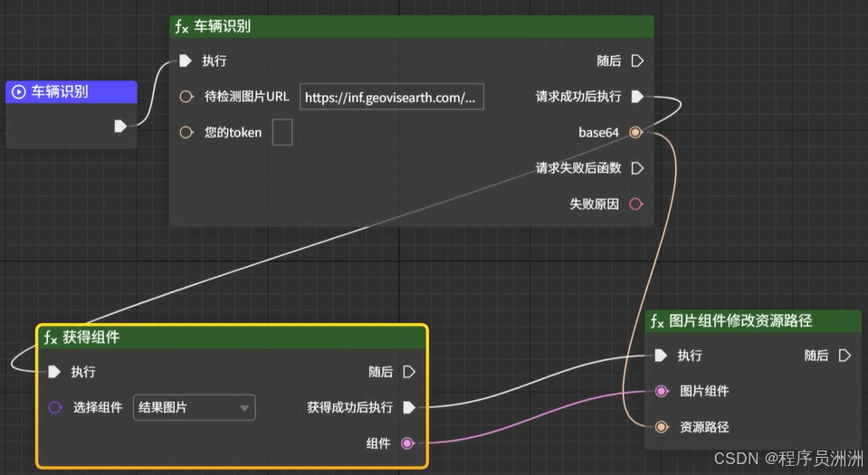
Task: Click the output execution pin of 车辆识别 event node
Action: coord(120,127)
